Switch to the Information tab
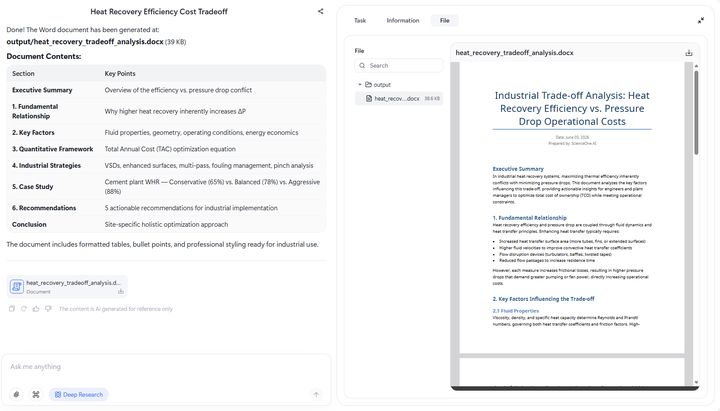The image size is (720, 411). tap(403, 20)
